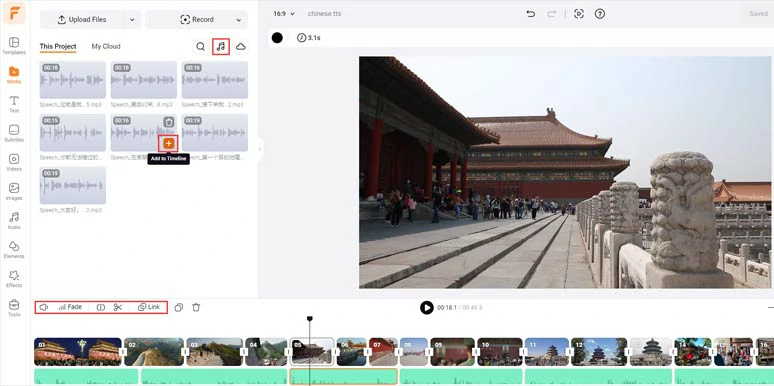The image size is (774, 386).
Task: Redo the last undone action
Action: click(551, 14)
